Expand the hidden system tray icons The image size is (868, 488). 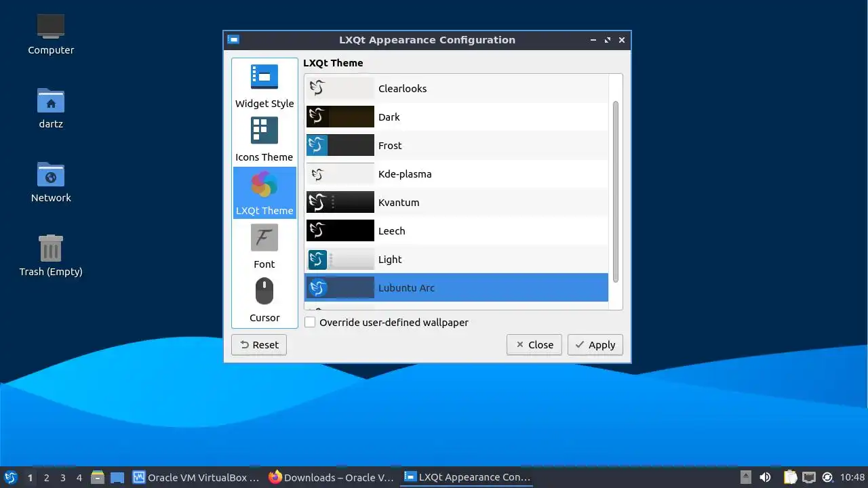(x=745, y=477)
